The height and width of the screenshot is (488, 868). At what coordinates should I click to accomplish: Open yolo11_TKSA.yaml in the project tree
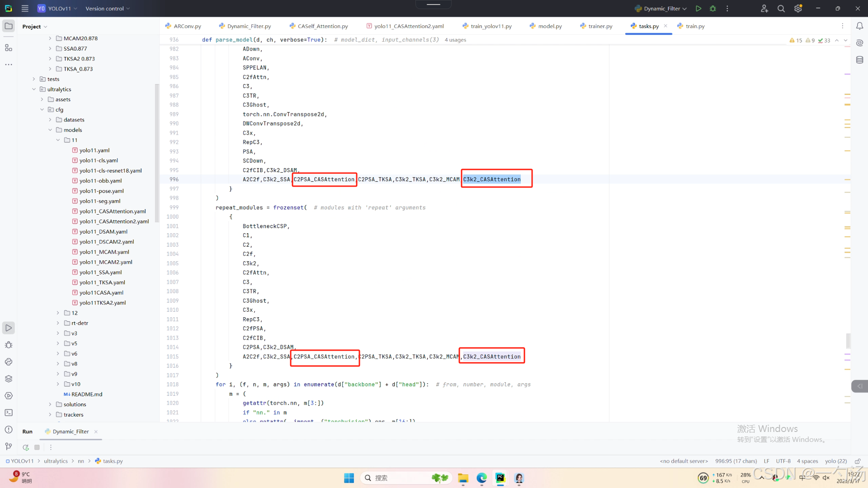click(102, 282)
